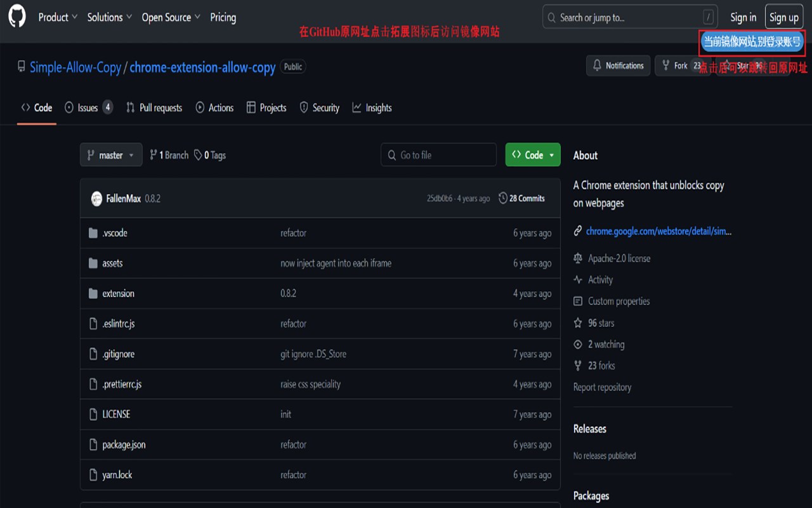Click the assets folder icon
This screenshot has width=812, height=508.
(93, 263)
